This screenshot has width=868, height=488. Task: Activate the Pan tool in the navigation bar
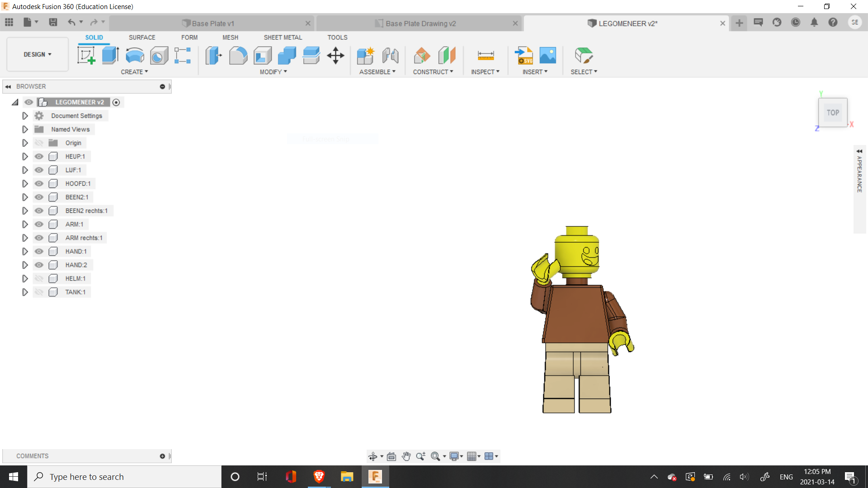pyautogui.click(x=406, y=456)
